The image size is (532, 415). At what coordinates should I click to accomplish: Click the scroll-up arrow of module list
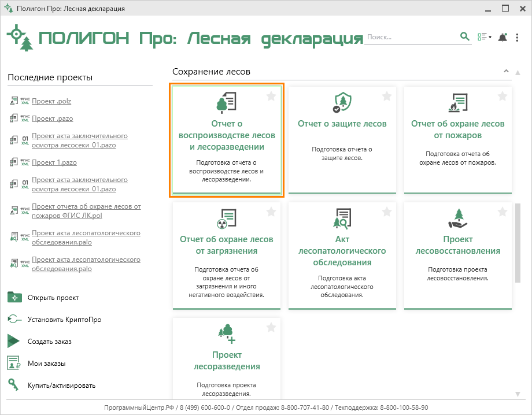point(518,73)
